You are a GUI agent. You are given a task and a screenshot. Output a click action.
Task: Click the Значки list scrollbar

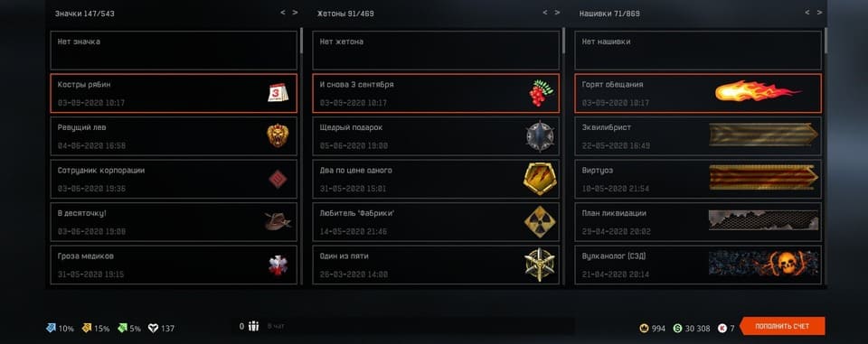(301, 41)
